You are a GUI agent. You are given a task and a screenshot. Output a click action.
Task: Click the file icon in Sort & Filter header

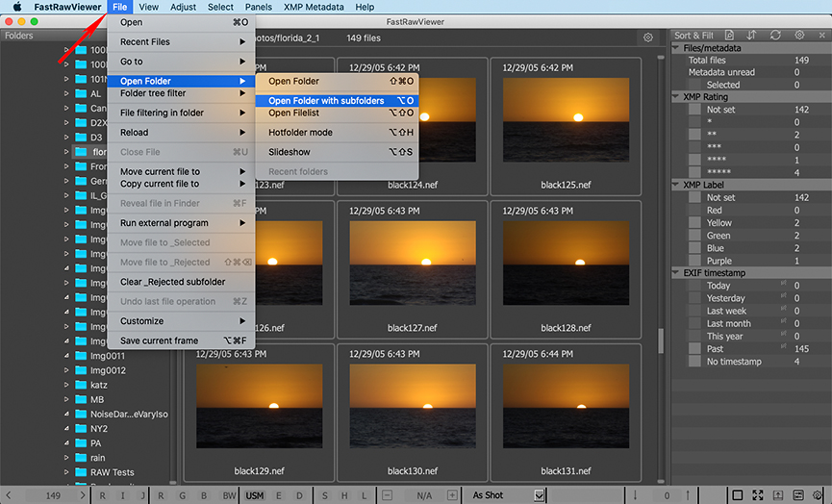click(728, 36)
